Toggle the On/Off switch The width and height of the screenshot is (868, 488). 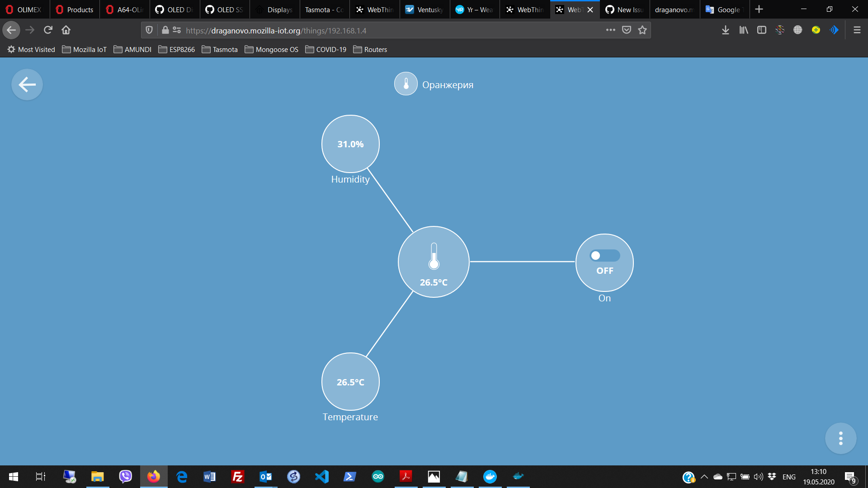coord(604,256)
